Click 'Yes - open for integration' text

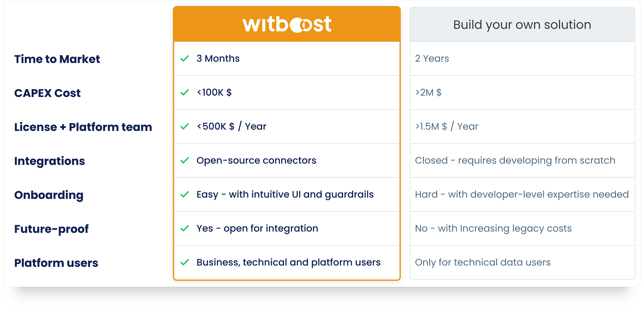[257, 229]
